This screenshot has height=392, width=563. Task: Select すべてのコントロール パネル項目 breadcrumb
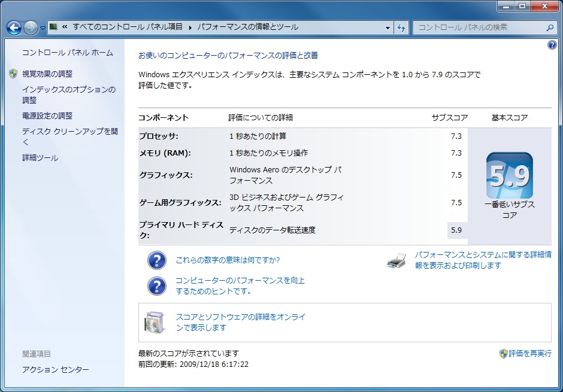[128, 27]
